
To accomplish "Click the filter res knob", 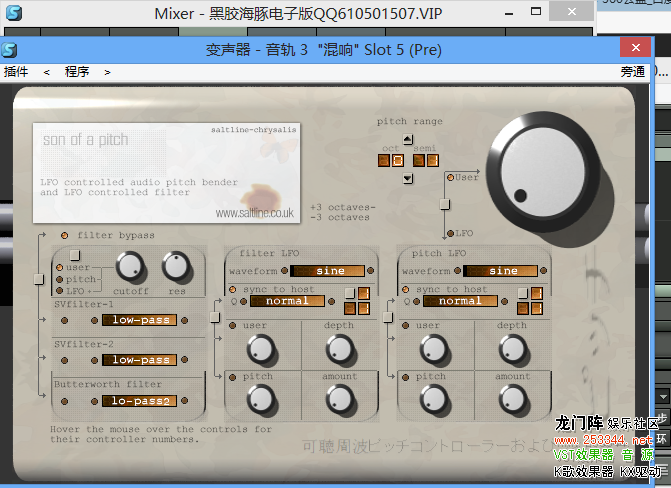I will (176, 266).
